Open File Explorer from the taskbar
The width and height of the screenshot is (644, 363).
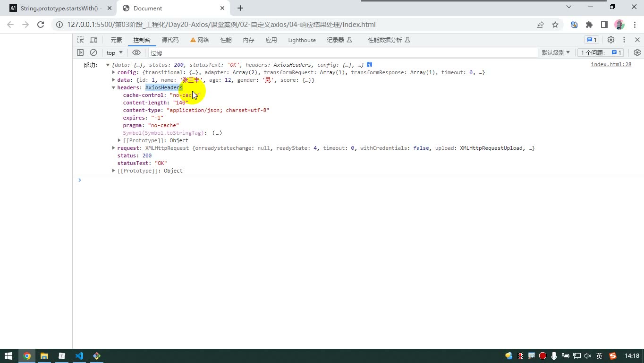click(x=44, y=356)
